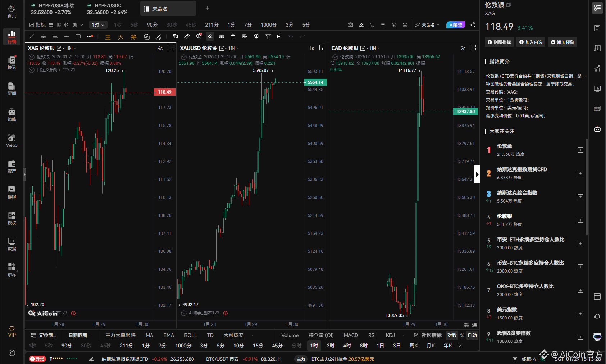Click the zoom magnifier tool icon

coord(199,36)
